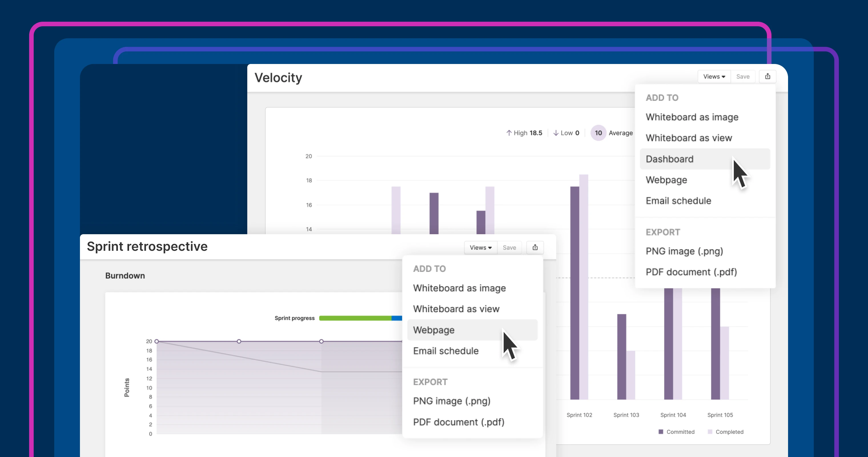868x457 pixels.
Task: Select Dashboard in Velocity Add To menu
Action: 670,159
